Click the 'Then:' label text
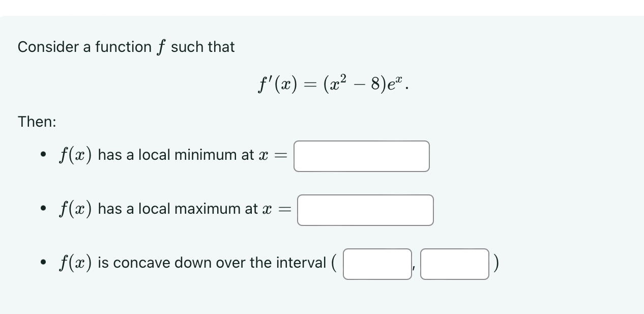 tap(37, 122)
